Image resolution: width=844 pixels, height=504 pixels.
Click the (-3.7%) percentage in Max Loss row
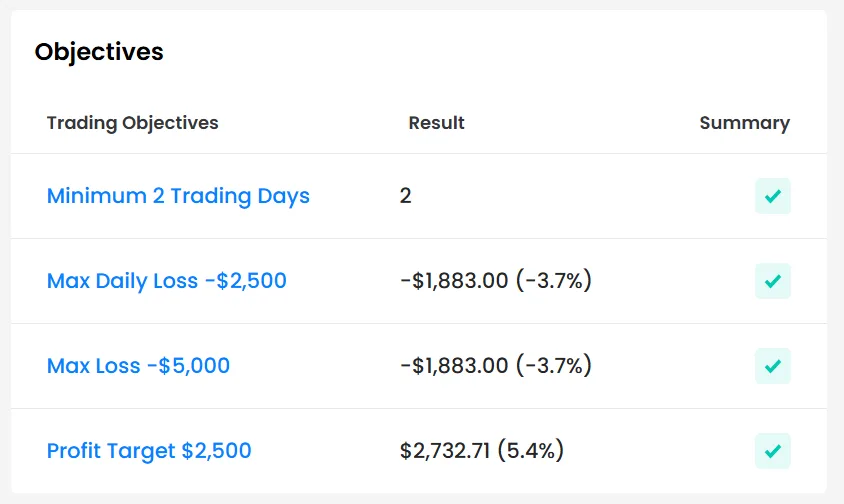click(x=554, y=366)
